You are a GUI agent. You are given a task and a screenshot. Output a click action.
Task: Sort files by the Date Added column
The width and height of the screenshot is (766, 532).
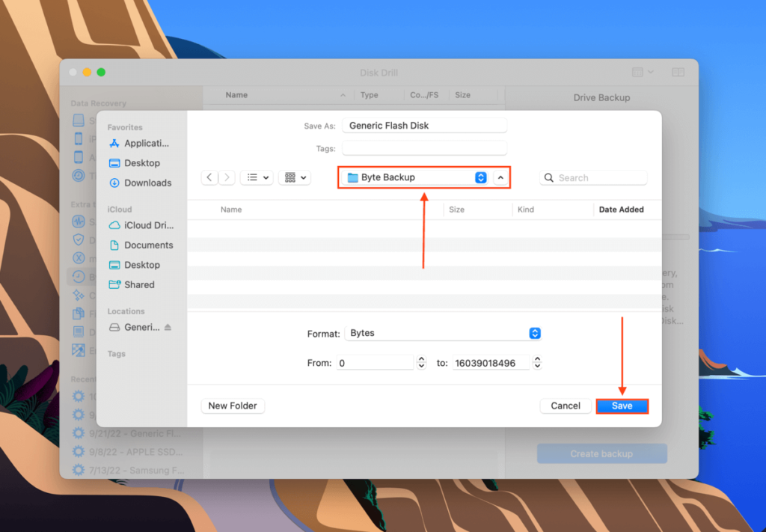tap(621, 210)
